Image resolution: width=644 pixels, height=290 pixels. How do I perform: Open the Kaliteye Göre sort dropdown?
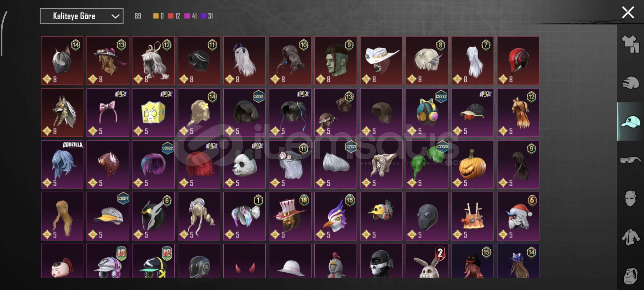[82, 16]
